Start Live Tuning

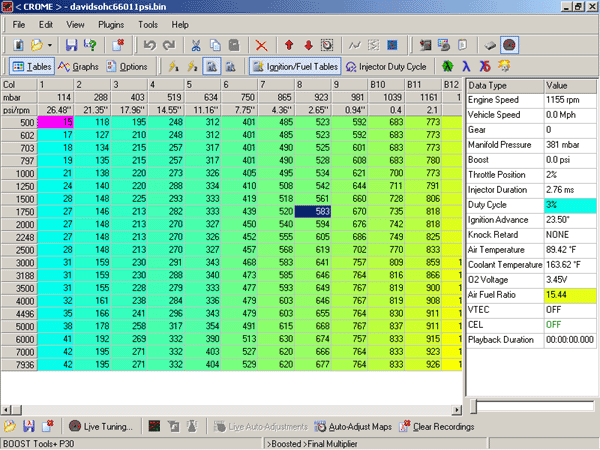(x=100, y=426)
